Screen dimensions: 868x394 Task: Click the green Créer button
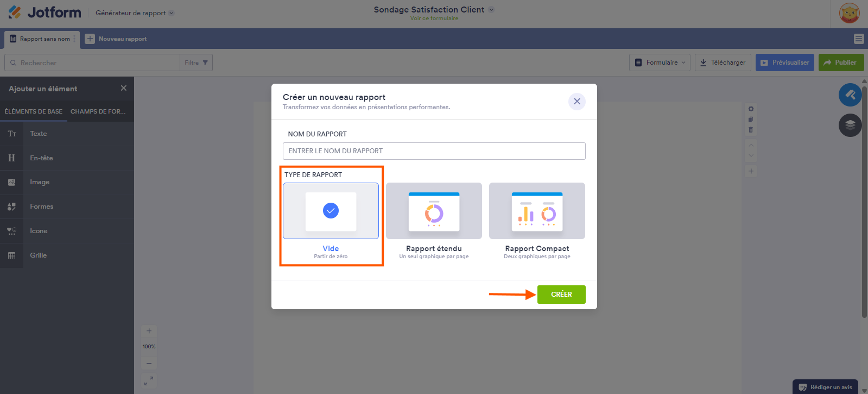click(x=561, y=295)
